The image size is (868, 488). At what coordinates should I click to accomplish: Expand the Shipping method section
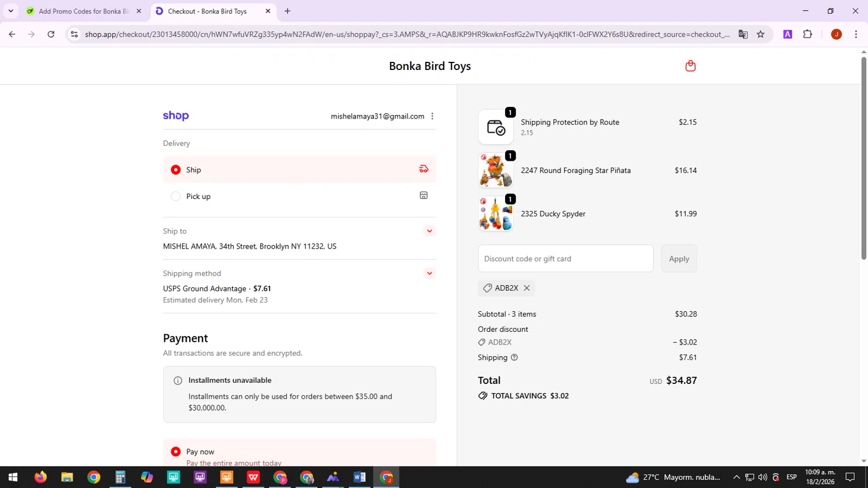pos(429,273)
